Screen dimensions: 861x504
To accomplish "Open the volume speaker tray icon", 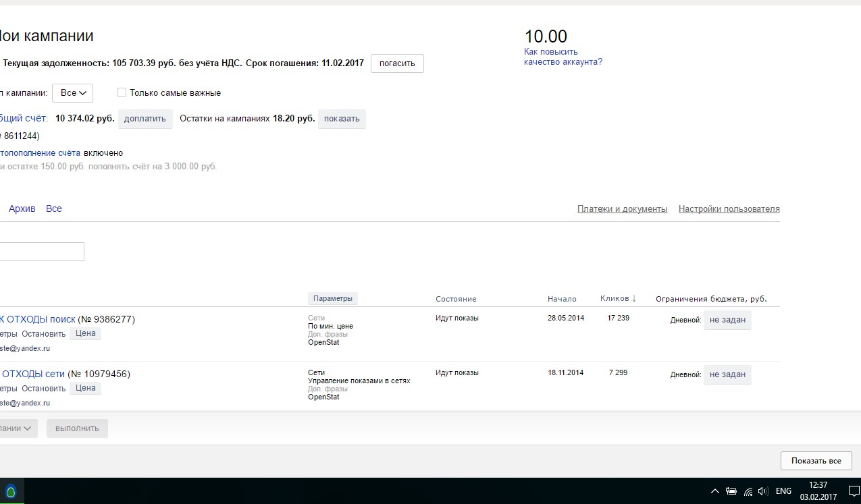I will [x=764, y=491].
